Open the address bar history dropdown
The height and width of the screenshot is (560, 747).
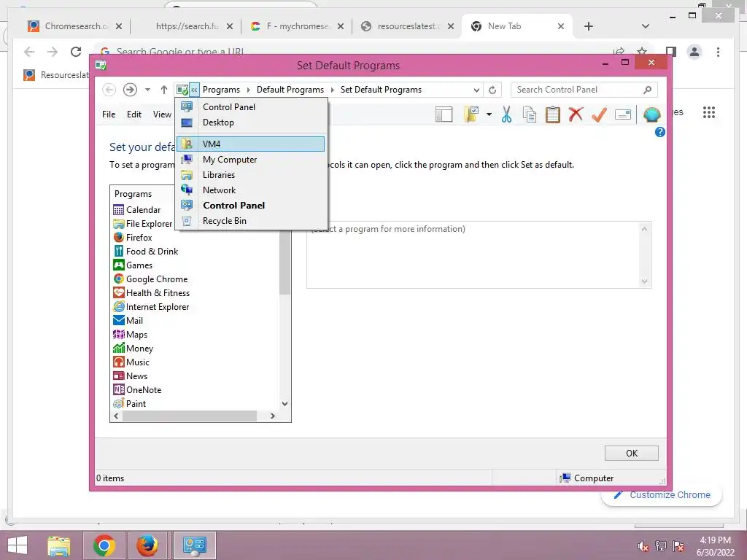tap(476, 90)
